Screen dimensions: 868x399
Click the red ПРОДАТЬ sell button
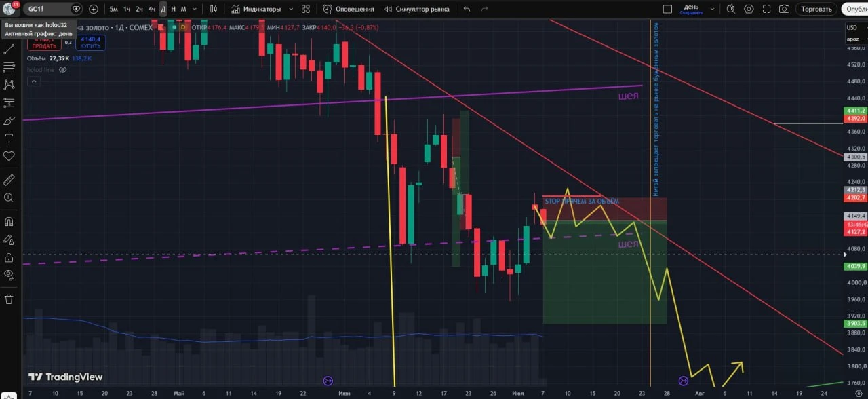(x=43, y=43)
